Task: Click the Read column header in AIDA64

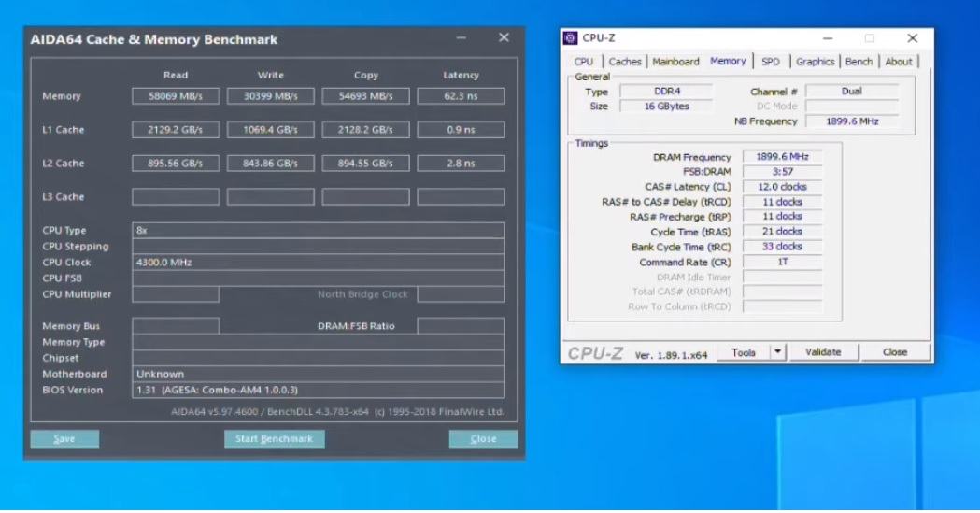Action: pos(176,75)
